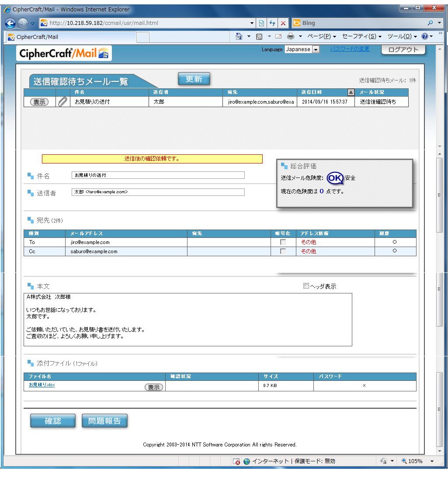448x481 pixels.
Task: Enable the ヘッダ表示 checkbox
Action: click(x=306, y=286)
